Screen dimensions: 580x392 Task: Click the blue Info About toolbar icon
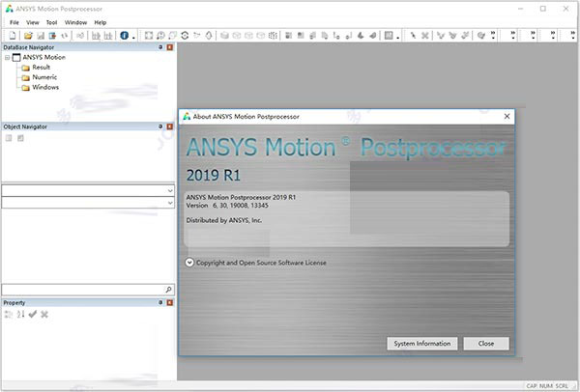(125, 36)
